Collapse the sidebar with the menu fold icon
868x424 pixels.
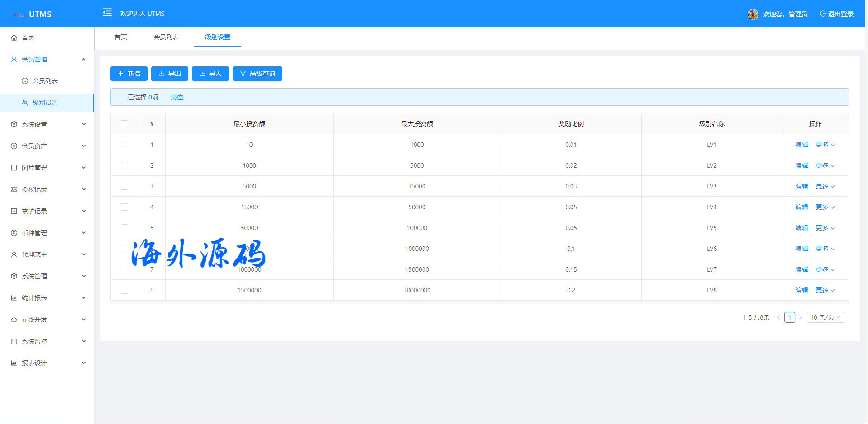click(107, 13)
